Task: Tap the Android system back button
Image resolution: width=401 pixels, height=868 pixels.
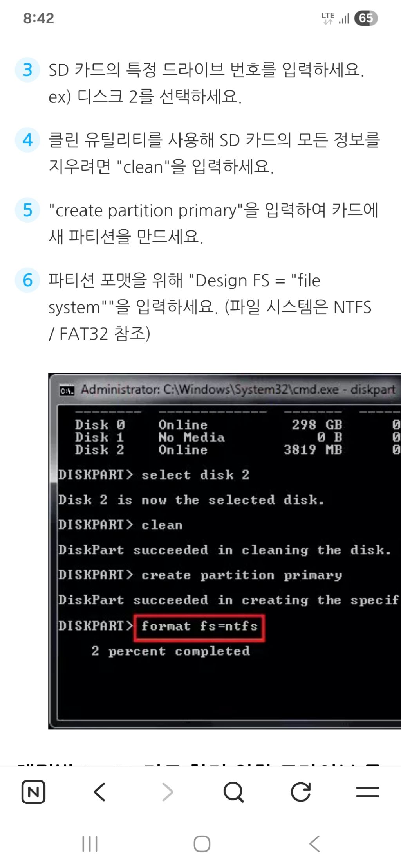Action: [314, 844]
